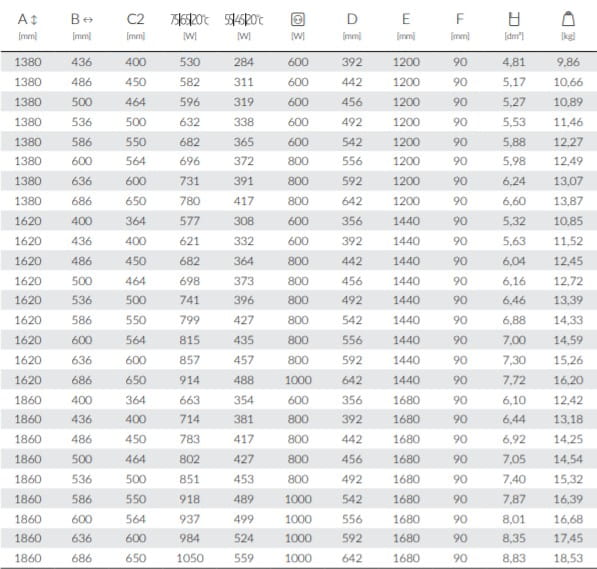Click the 284 value in the first row
This screenshot has width=597, height=569.
tap(244, 62)
